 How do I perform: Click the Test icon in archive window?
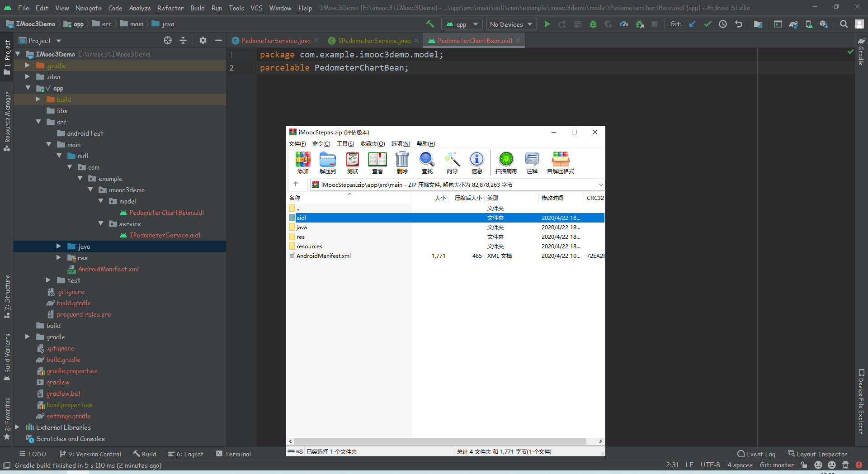click(x=353, y=163)
